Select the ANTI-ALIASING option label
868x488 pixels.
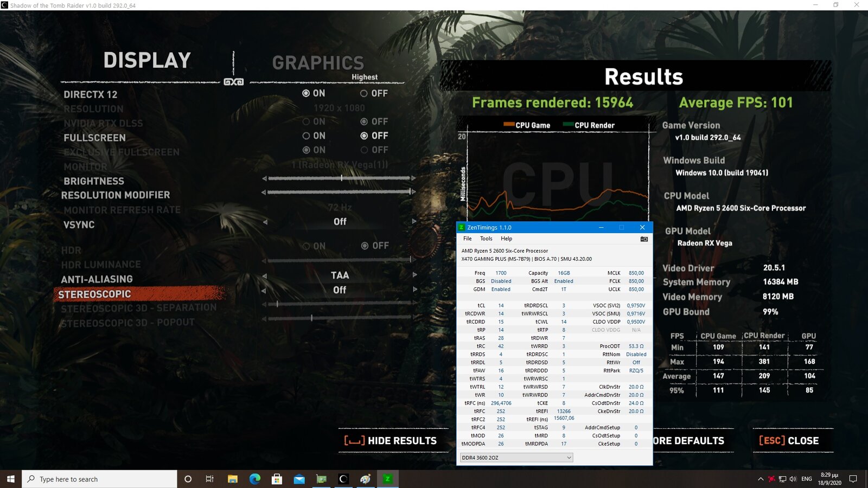(x=97, y=279)
